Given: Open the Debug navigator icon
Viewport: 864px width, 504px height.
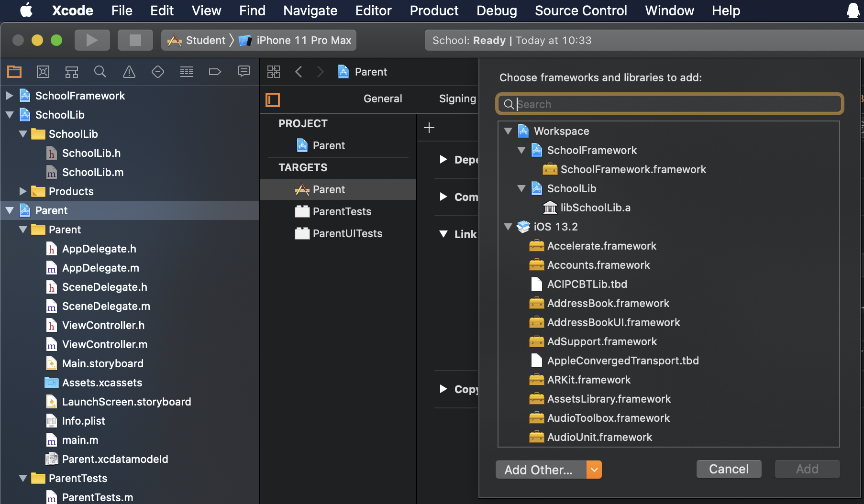Looking at the screenshot, I should 187,72.
